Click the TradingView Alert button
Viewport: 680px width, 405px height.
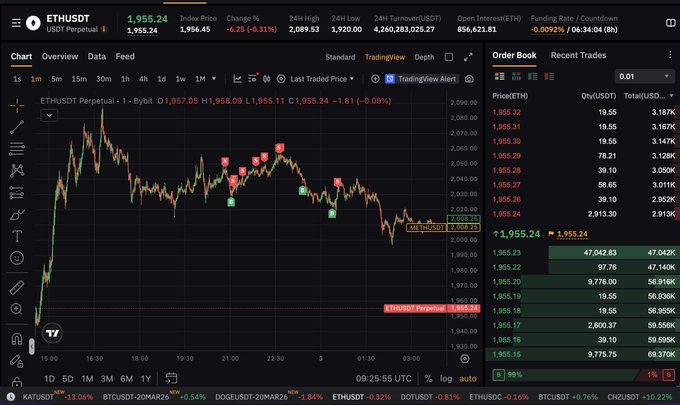pyautogui.click(x=421, y=79)
